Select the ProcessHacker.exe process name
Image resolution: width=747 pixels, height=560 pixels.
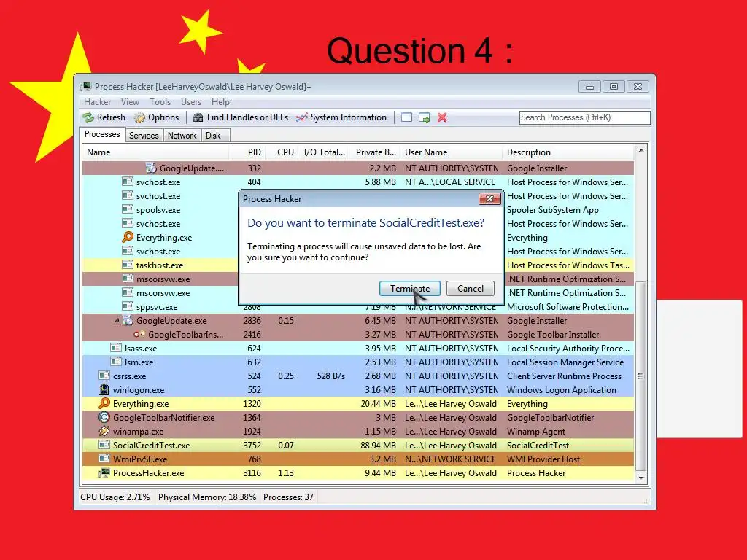click(x=148, y=472)
